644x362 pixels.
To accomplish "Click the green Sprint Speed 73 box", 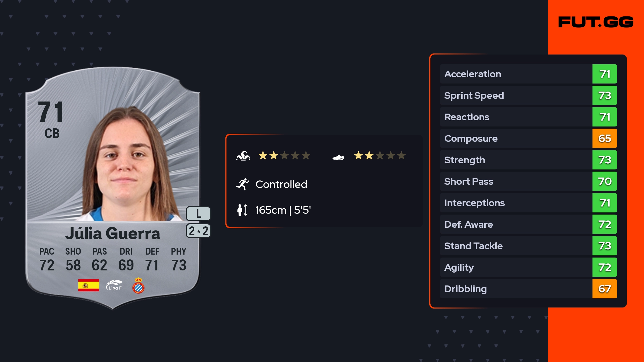I will (x=605, y=96).
